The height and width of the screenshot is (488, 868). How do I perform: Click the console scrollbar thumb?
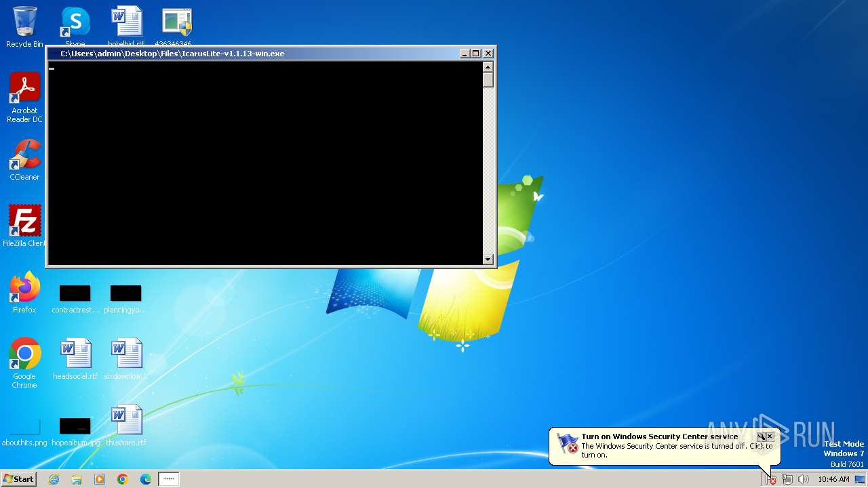click(488, 79)
